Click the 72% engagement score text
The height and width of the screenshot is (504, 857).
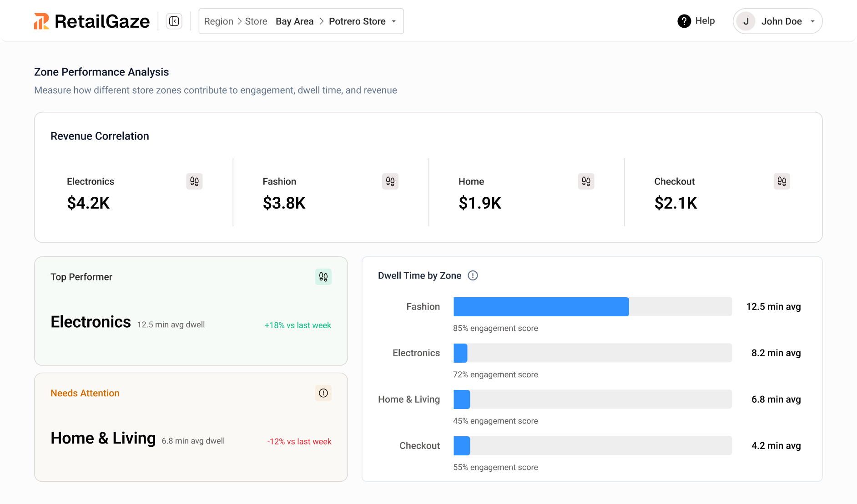click(495, 374)
